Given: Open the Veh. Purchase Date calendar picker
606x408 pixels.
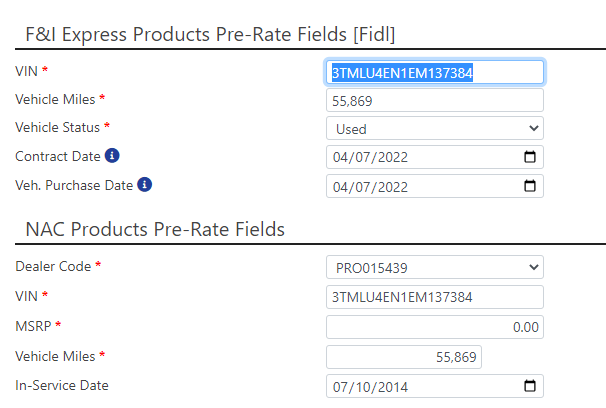Looking at the screenshot, I should pyautogui.click(x=530, y=186).
